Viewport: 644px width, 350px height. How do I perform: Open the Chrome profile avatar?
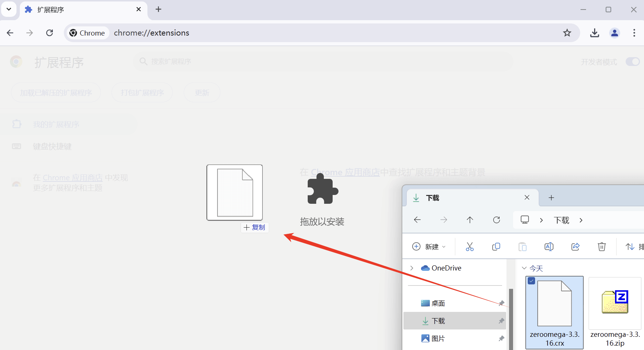614,33
